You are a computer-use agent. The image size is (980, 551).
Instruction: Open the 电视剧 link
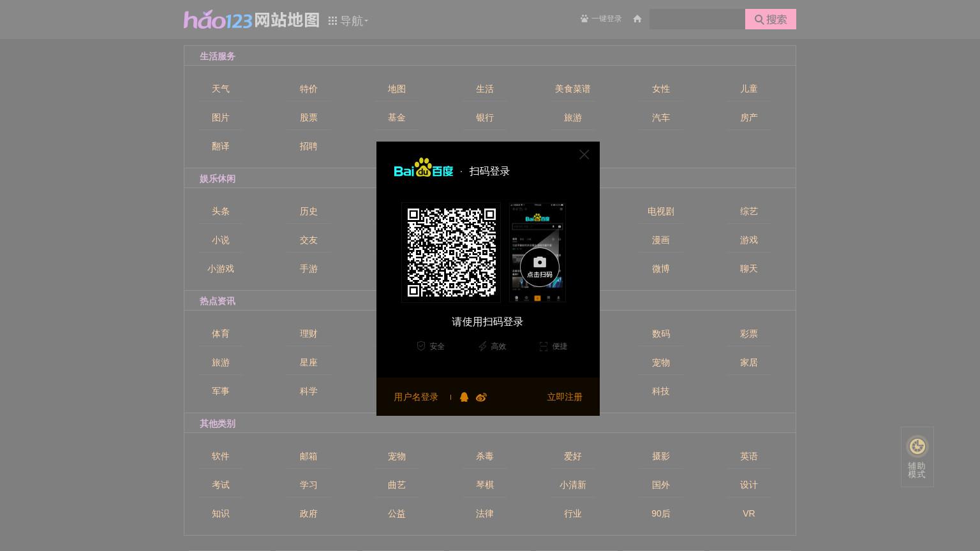click(x=661, y=212)
